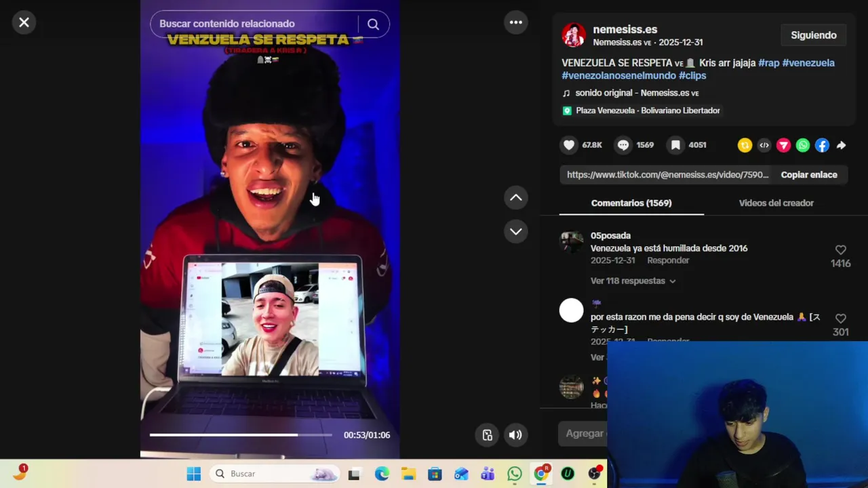The height and width of the screenshot is (488, 868).
Task: Save video with the bookmark icon
Action: 675,145
